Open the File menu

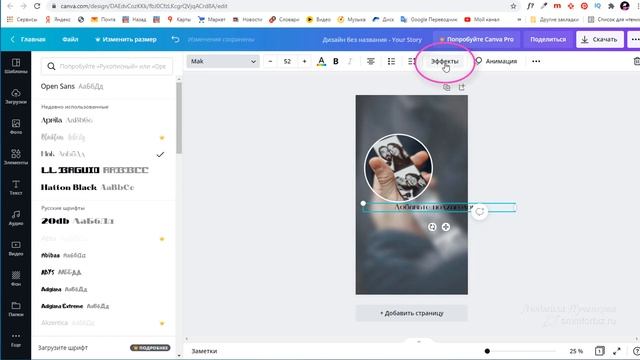point(70,39)
